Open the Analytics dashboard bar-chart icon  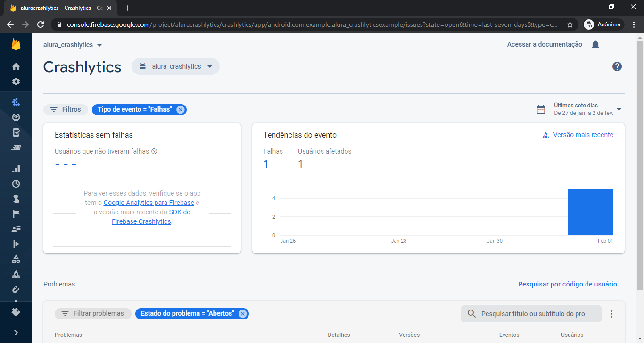16,168
